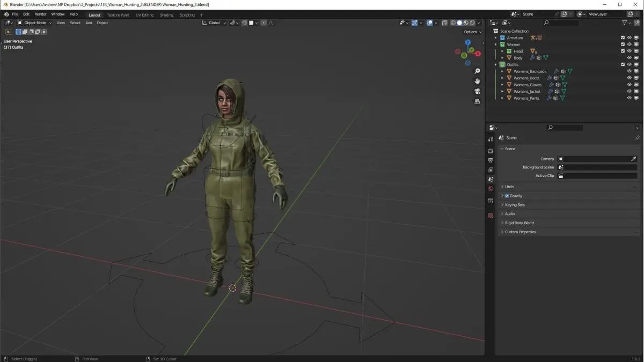This screenshot has height=362, width=644.
Task: Click Body's modifier wrench icon
Action: point(532,58)
